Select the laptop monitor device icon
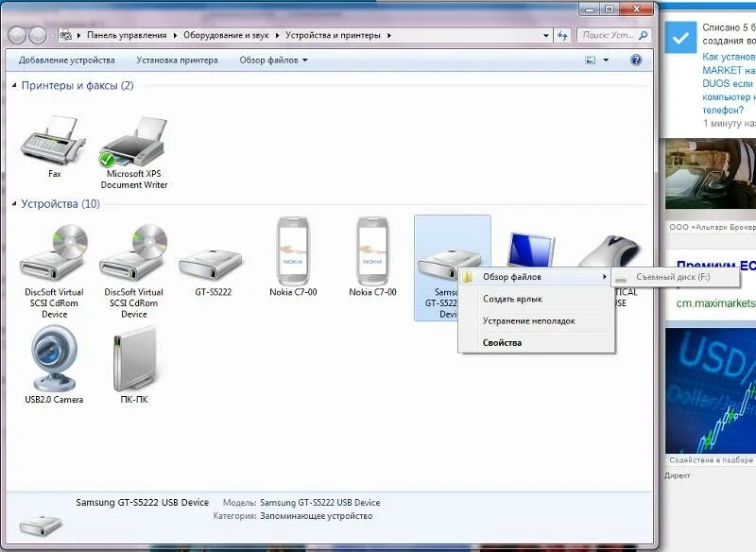The image size is (756, 552). pyautogui.click(x=530, y=250)
